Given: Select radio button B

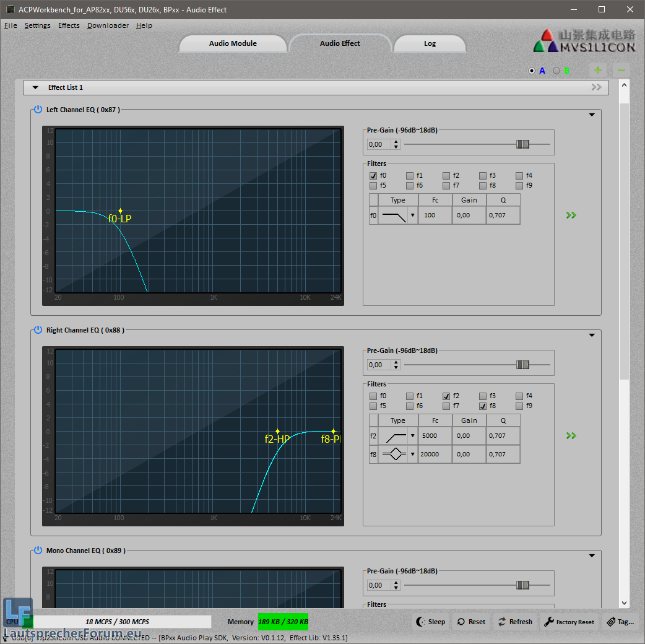Looking at the screenshot, I should point(556,71).
